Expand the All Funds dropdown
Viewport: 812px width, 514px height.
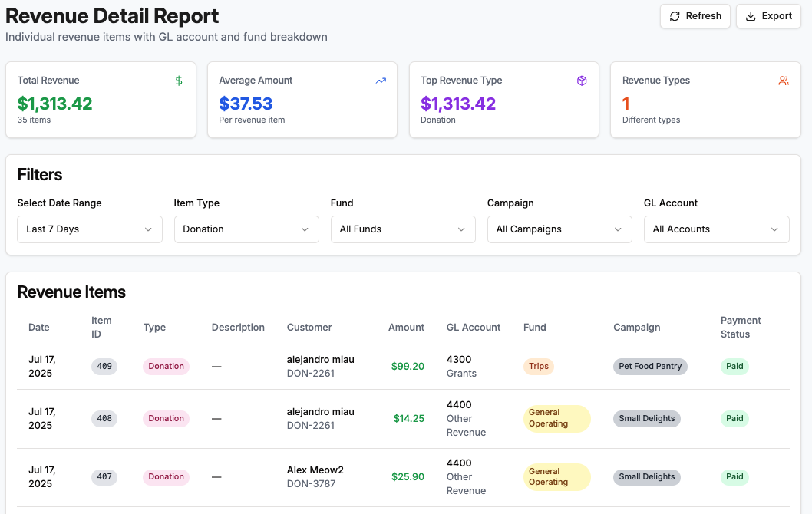(403, 229)
